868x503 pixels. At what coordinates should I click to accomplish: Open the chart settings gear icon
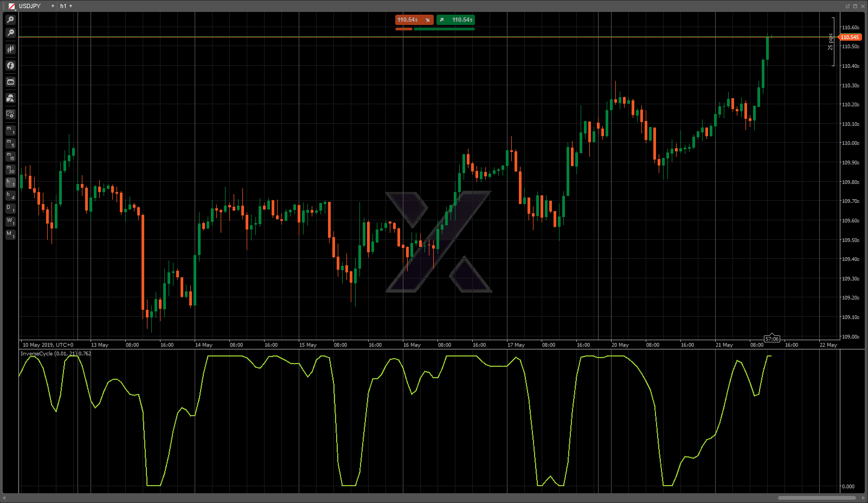pos(10,114)
